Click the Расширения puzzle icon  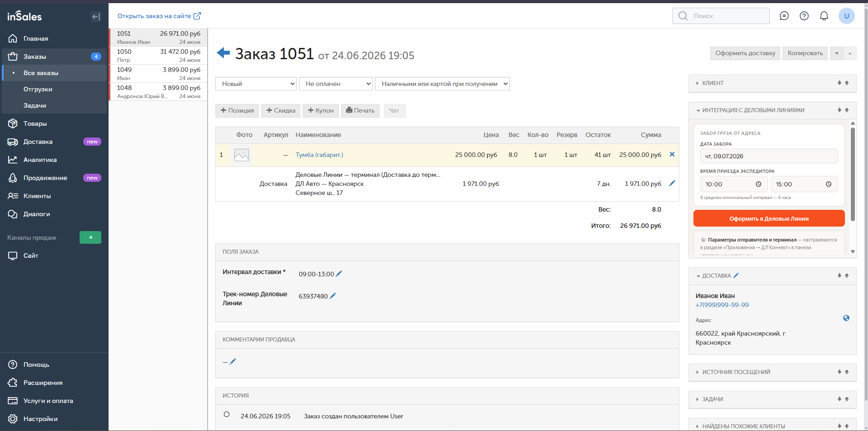(13, 383)
